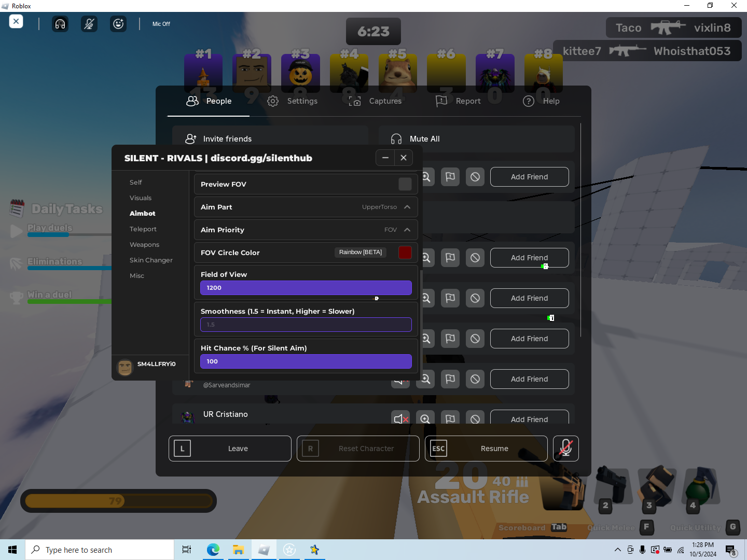This screenshot has height=560, width=747.
Task: Toggle the microphone button beside Resume
Action: [x=566, y=449]
